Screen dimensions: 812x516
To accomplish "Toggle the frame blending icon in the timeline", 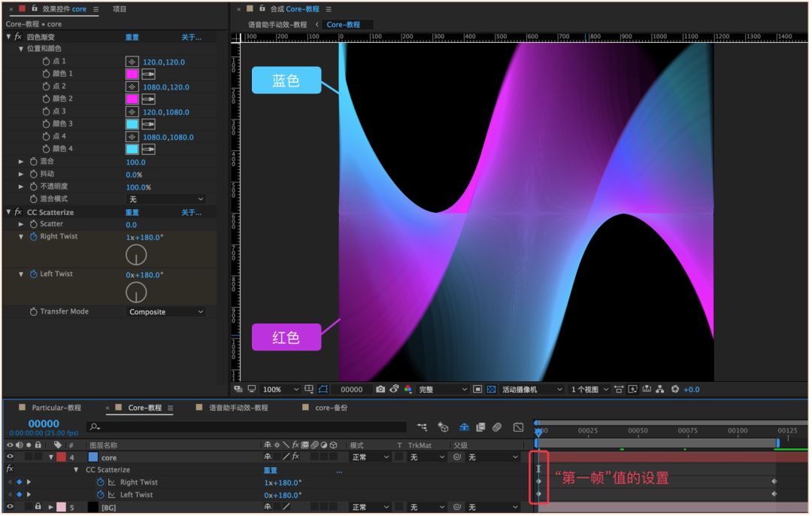I will [480, 427].
